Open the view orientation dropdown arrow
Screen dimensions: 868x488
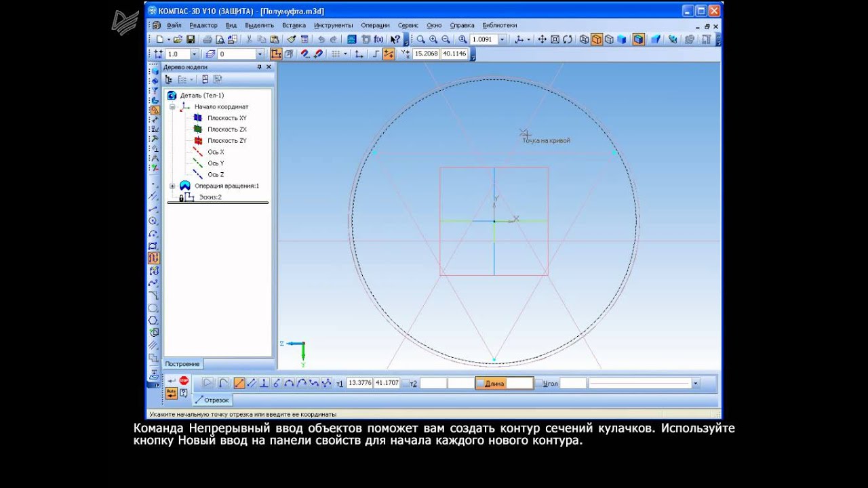(528, 39)
